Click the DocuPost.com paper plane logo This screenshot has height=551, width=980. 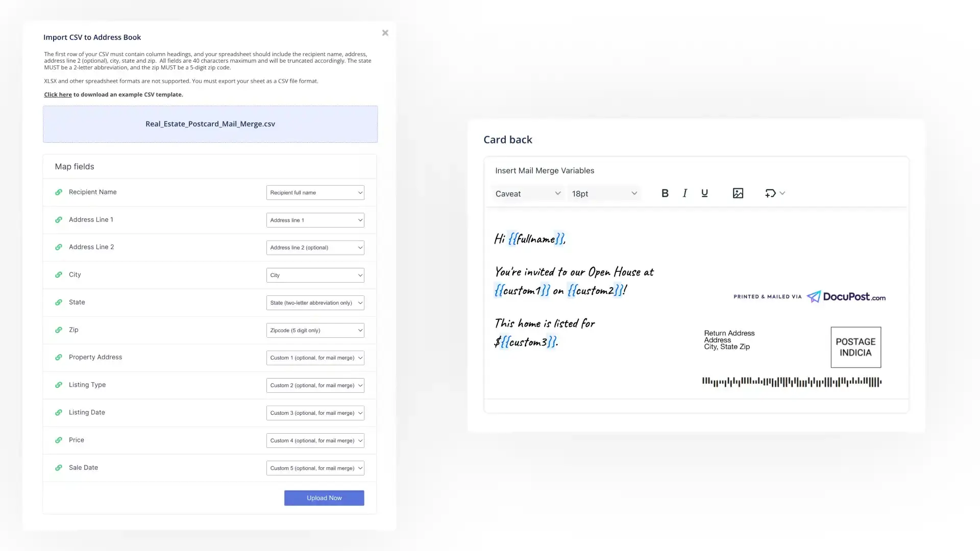click(814, 296)
